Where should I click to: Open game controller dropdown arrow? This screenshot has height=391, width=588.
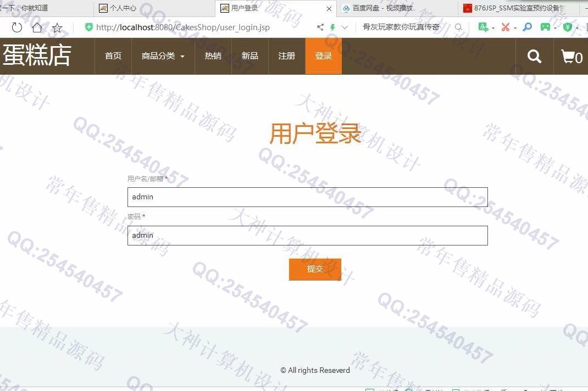555,28
